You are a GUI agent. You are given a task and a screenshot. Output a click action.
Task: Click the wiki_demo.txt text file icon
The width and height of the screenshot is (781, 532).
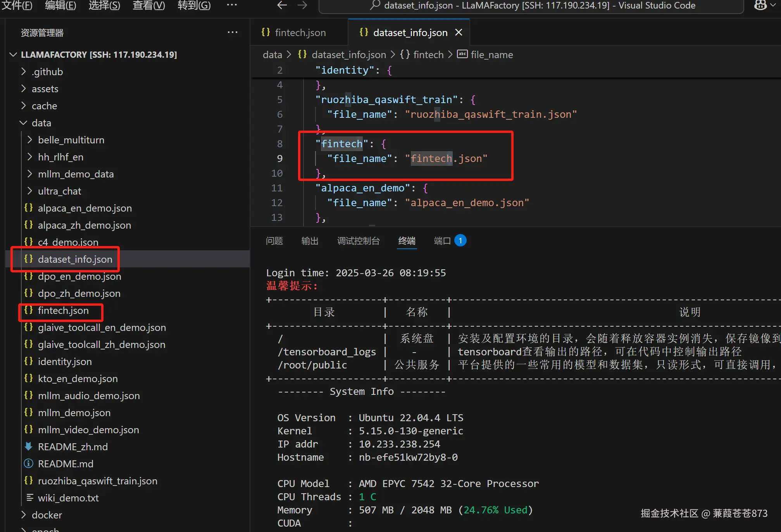29,498
